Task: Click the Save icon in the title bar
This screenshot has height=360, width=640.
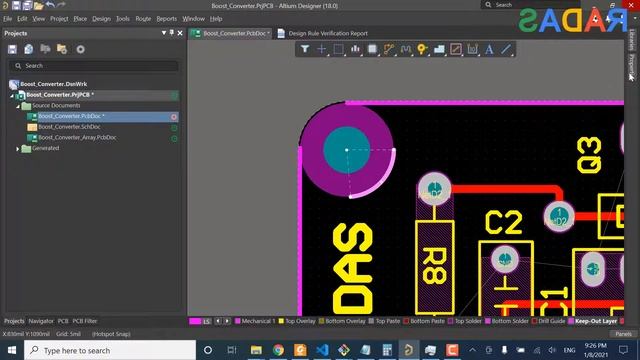Action: 16,5
